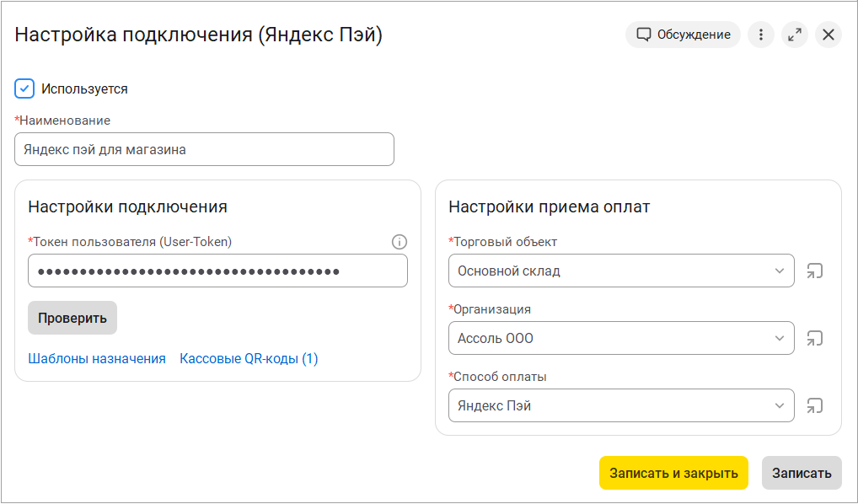The width and height of the screenshot is (858, 504).
Task: Open the three-dots more actions menu
Action: 760,35
